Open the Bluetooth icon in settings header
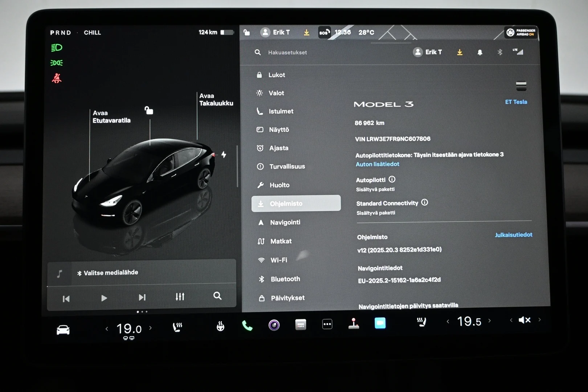588x392 pixels. [500, 52]
